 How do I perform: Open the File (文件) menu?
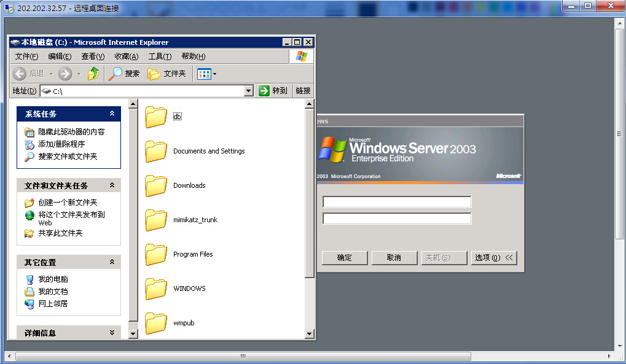[x=27, y=56]
